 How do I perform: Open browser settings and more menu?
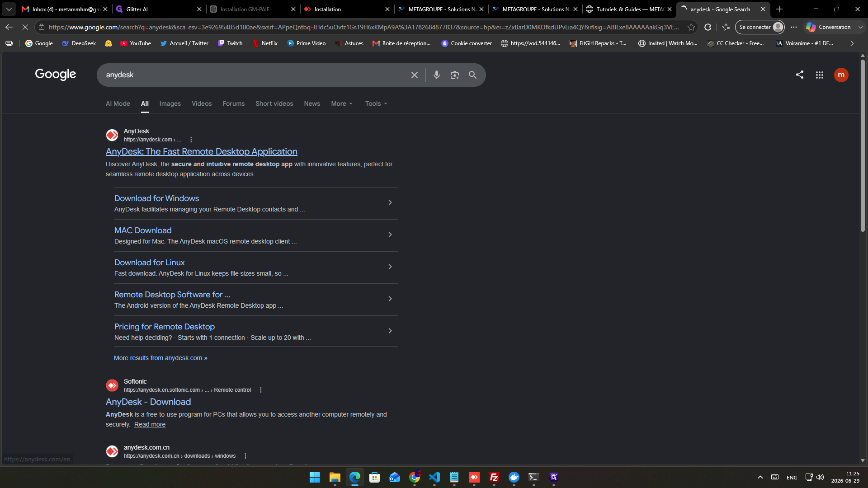794,27
